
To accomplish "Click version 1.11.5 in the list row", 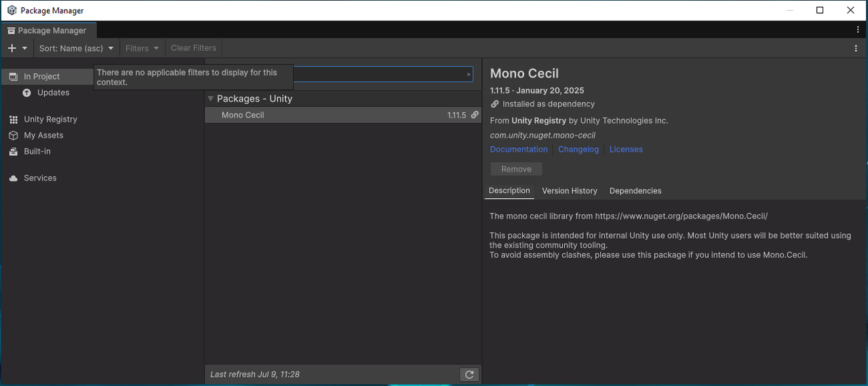I will tap(456, 115).
